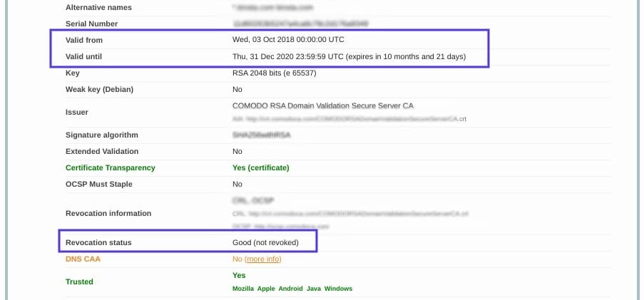
Task: Click the orange "DNS CAA" label
Action: [x=83, y=259]
